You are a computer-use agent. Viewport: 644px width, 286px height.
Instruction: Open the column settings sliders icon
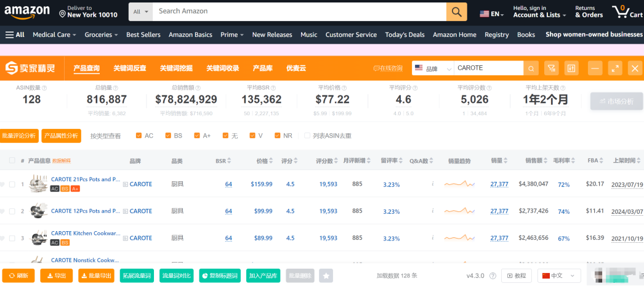pyautogui.click(x=571, y=68)
